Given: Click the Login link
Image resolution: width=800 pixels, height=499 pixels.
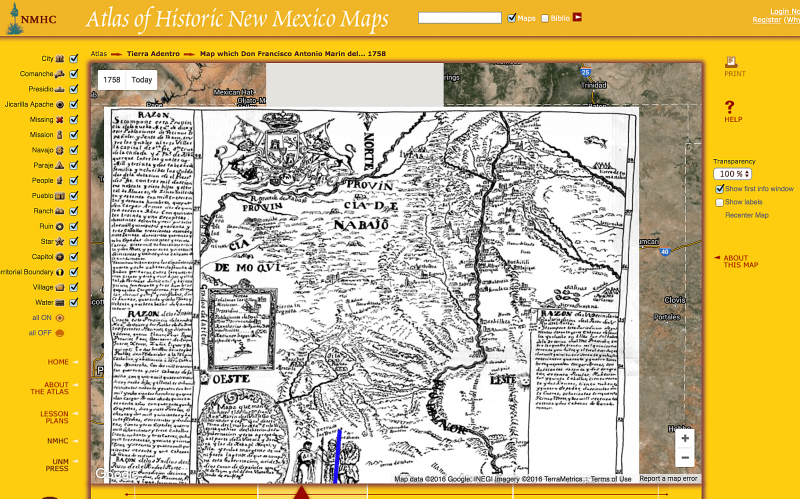Looking at the screenshot, I should 785,11.
